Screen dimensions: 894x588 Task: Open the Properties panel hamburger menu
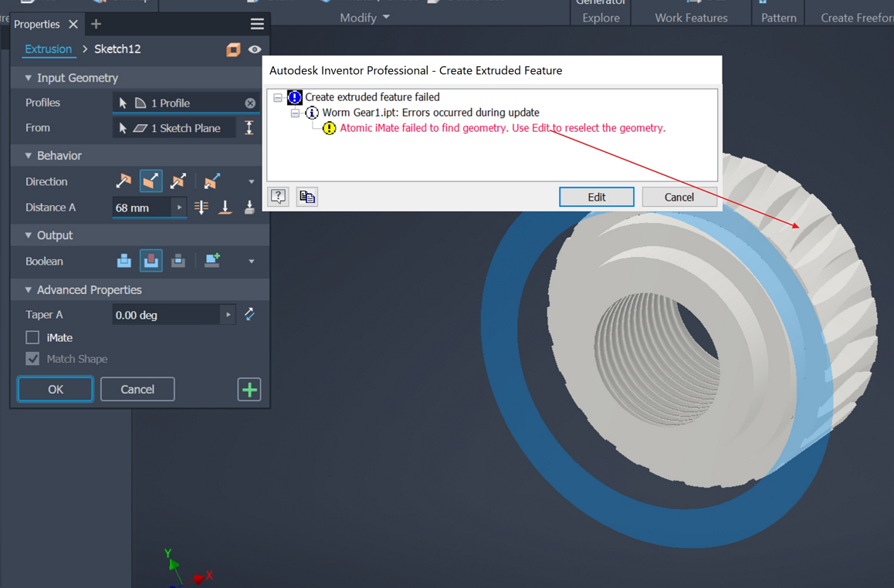coord(257,24)
